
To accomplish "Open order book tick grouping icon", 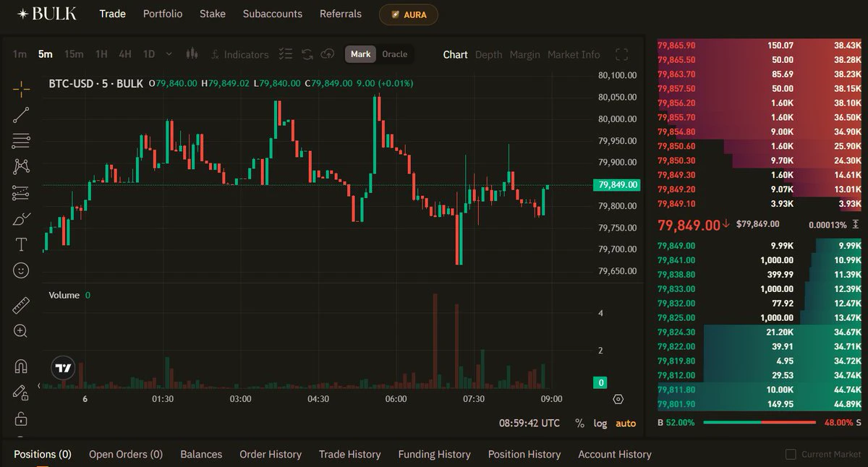I will (856, 225).
